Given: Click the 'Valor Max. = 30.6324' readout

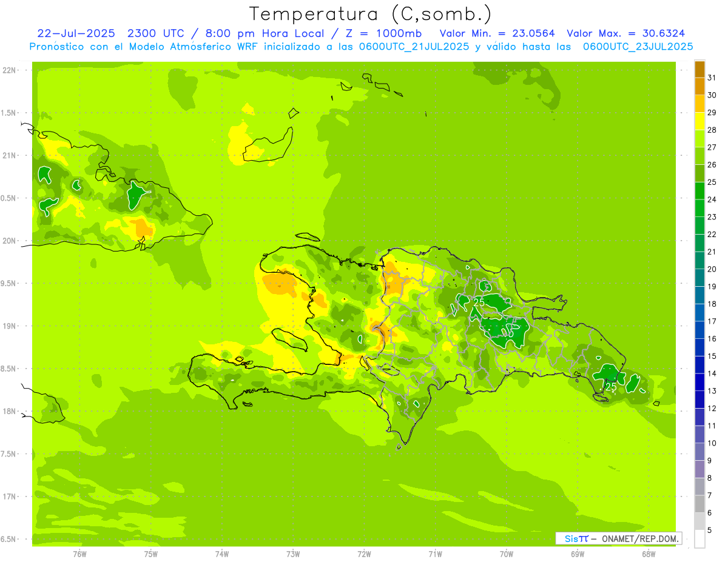Looking at the screenshot, I should pyautogui.click(x=626, y=33).
